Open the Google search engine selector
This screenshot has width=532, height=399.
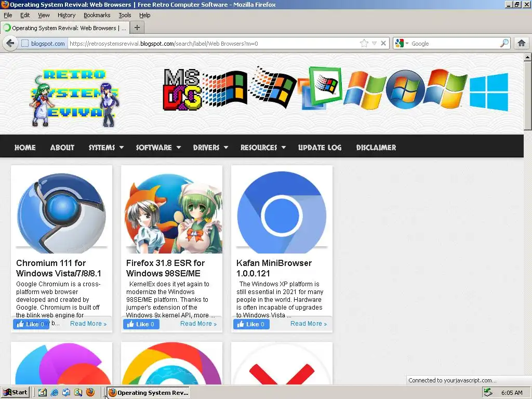click(x=402, y=44)
